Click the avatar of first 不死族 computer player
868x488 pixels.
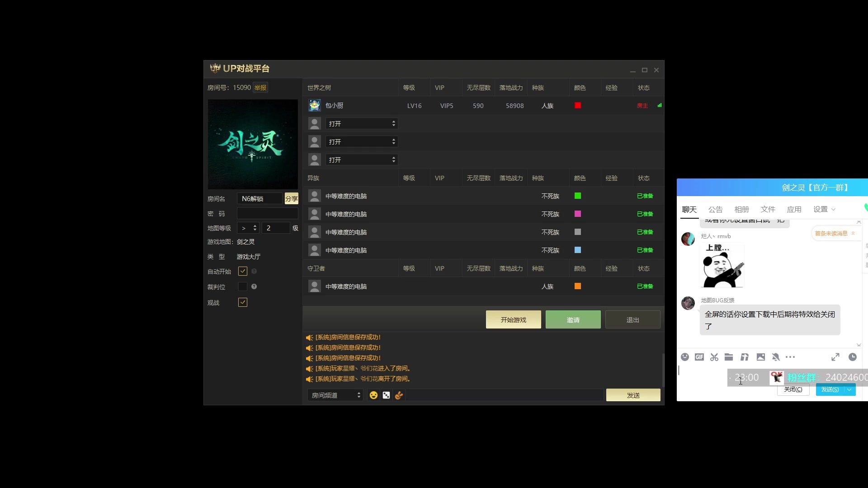pyautogui.click(x=315, y=196)
